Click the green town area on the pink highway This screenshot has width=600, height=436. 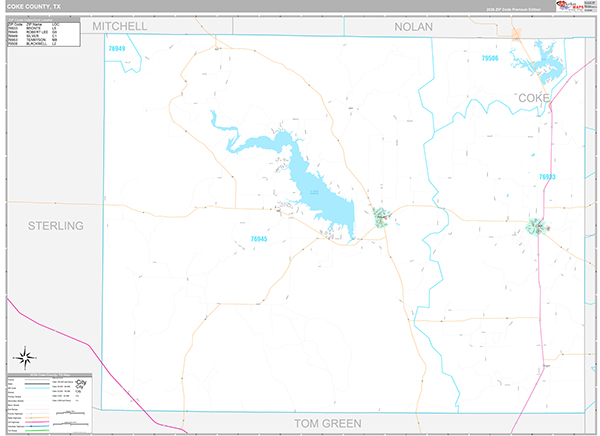pos(536,227)
